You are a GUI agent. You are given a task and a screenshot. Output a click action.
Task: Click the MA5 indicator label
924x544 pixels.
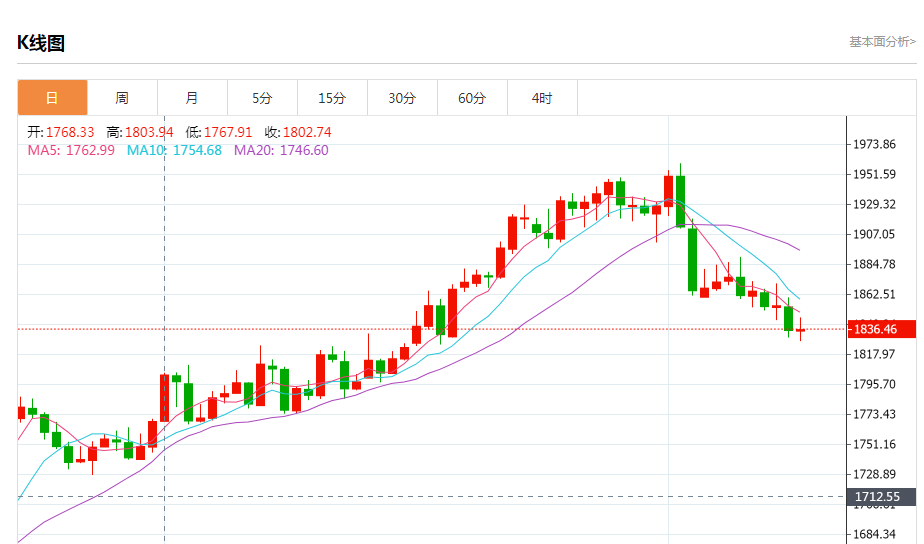(70, 150)
